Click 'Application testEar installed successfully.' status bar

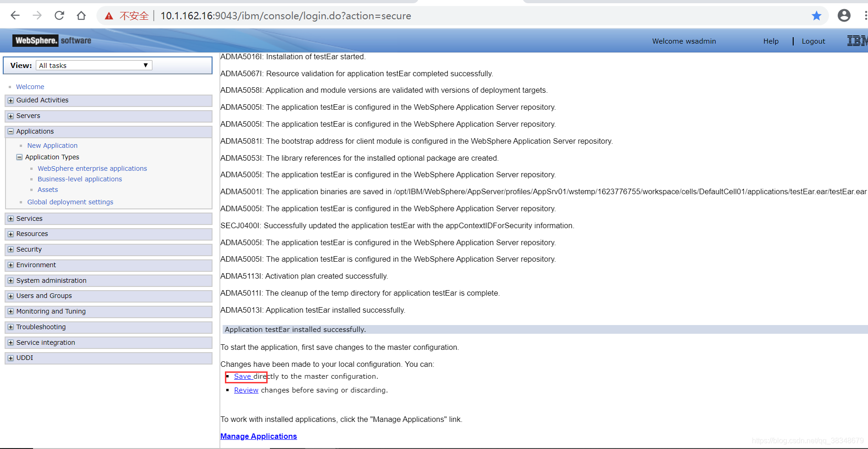[545, 330]
